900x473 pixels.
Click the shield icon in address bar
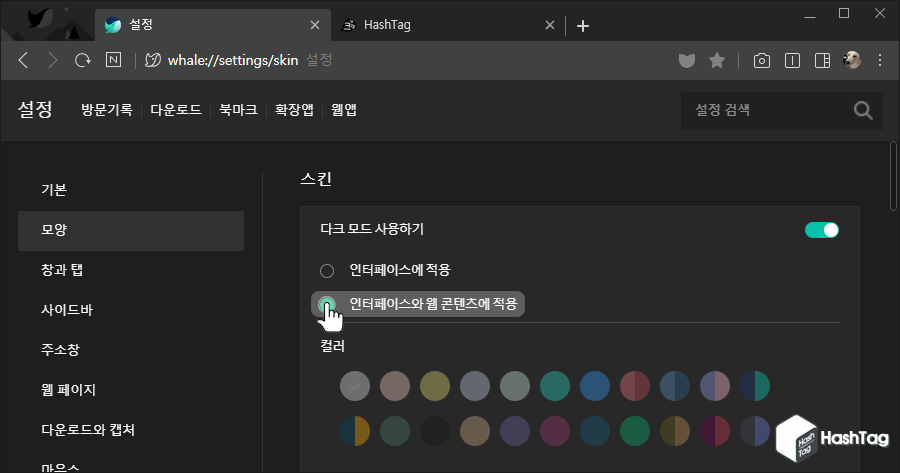pyautogui.click(x=686, y=60)
